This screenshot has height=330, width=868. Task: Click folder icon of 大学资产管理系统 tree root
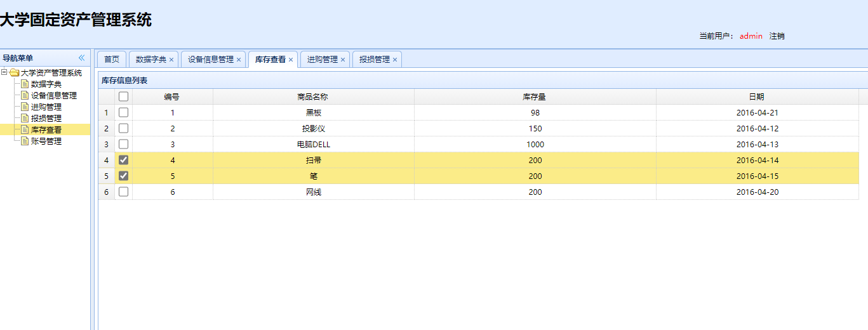tap(14, 72)
